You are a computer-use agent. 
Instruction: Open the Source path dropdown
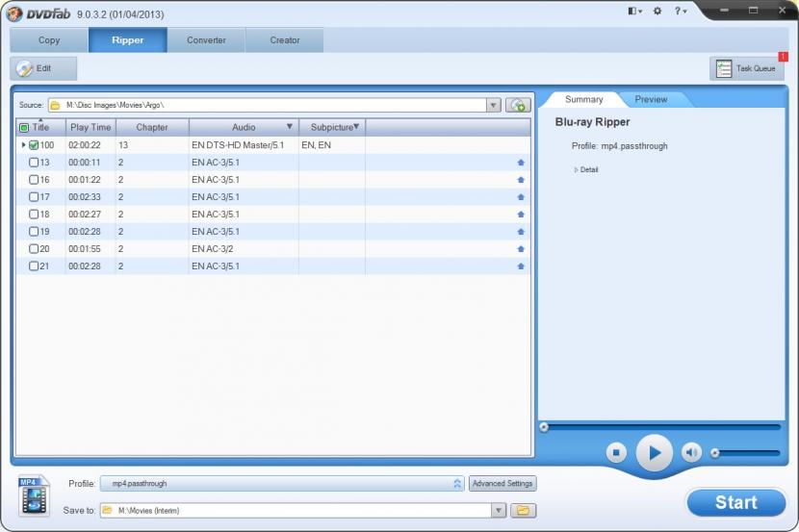(x=494, y=105)
